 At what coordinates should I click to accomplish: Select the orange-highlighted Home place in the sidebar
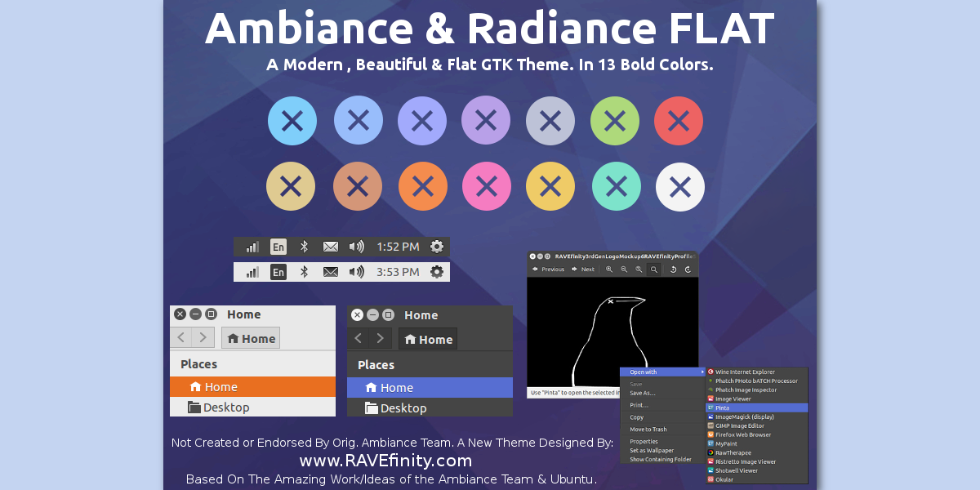(x=252, y=387)
